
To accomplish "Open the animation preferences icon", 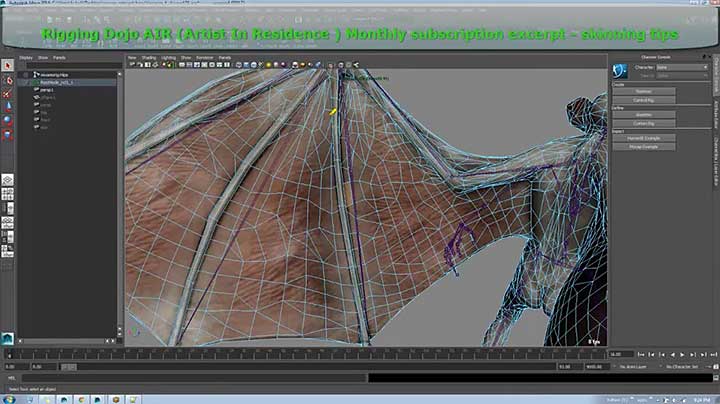I will point(715,367).
